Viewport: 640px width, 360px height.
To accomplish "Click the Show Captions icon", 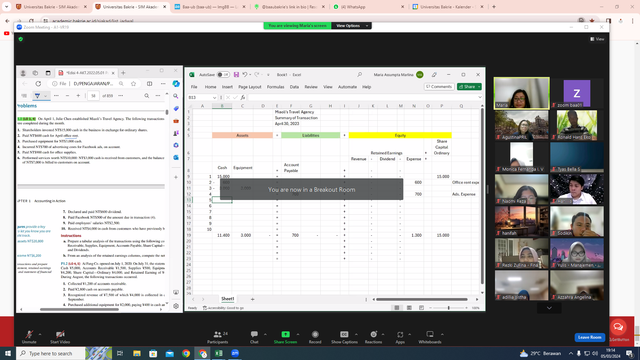I will [344, 334].
